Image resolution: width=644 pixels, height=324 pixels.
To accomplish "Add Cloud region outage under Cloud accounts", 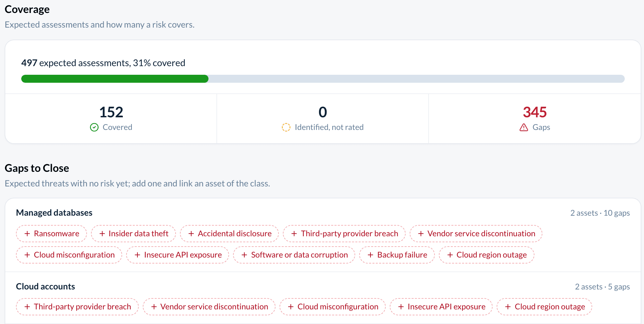I will click(x=544, y=307).
